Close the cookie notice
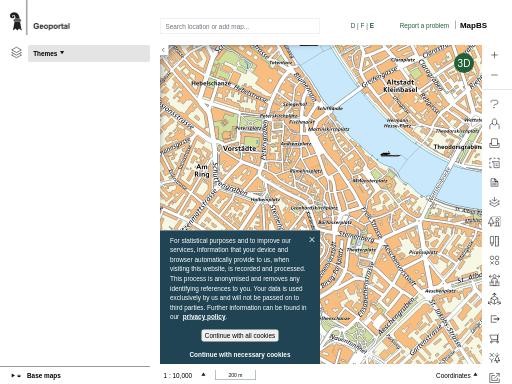512x384 pixels. coord(312,240)
